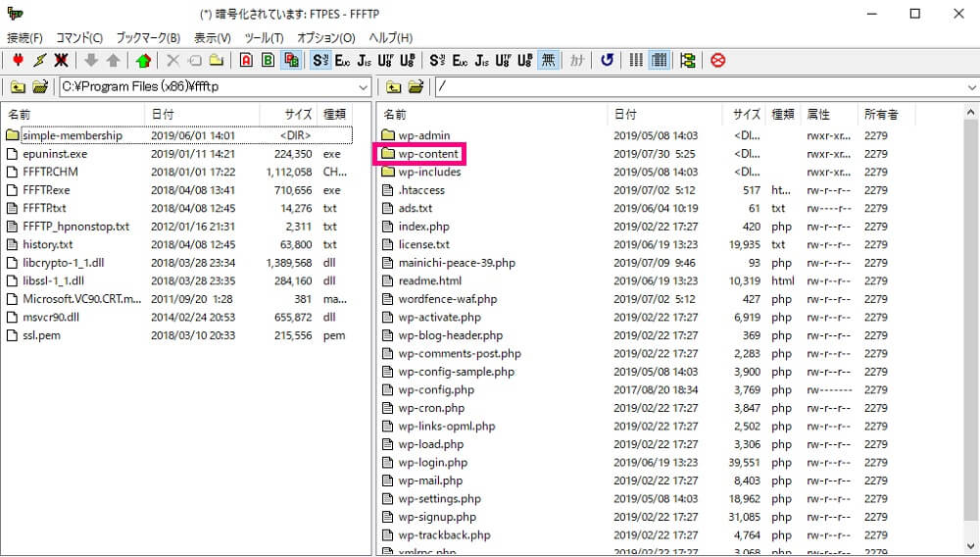Click the Quick Connect lightning icon

40,60
